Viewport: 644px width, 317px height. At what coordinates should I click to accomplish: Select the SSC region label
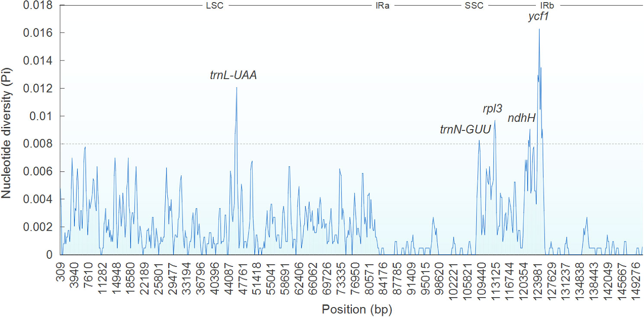coord(474,6)
